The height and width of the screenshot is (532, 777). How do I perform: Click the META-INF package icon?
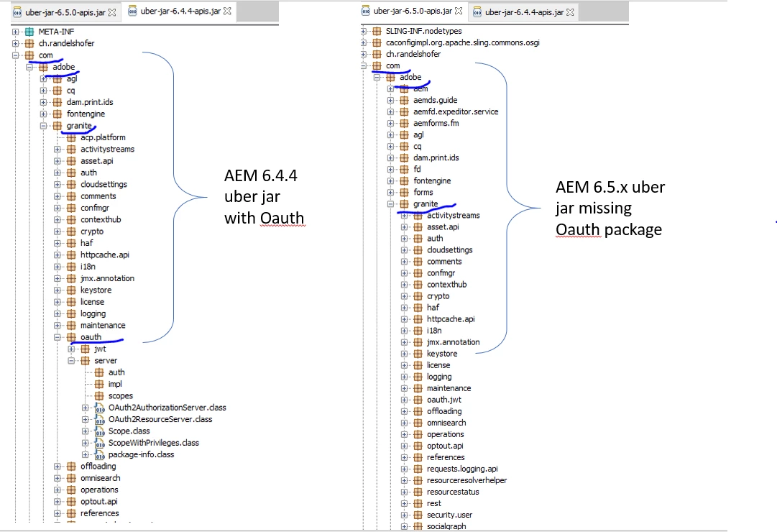pyautogui.click(x=29, y=31)
